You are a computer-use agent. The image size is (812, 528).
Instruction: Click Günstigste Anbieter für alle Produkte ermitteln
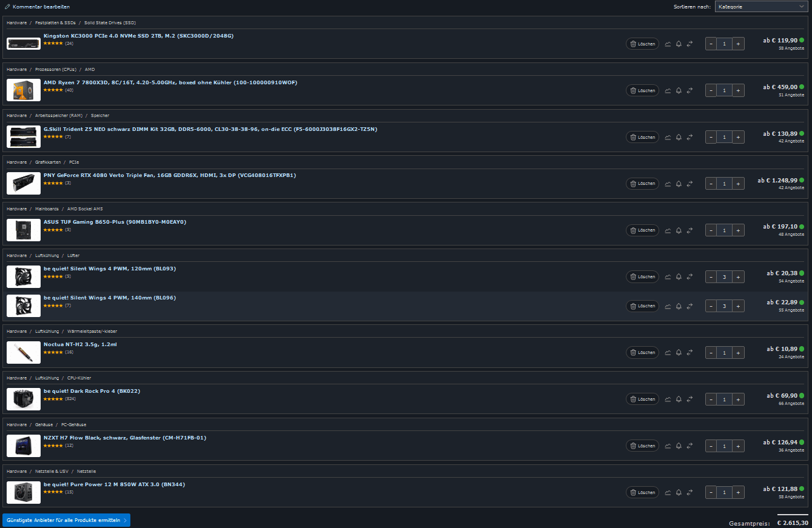point(66,520)
